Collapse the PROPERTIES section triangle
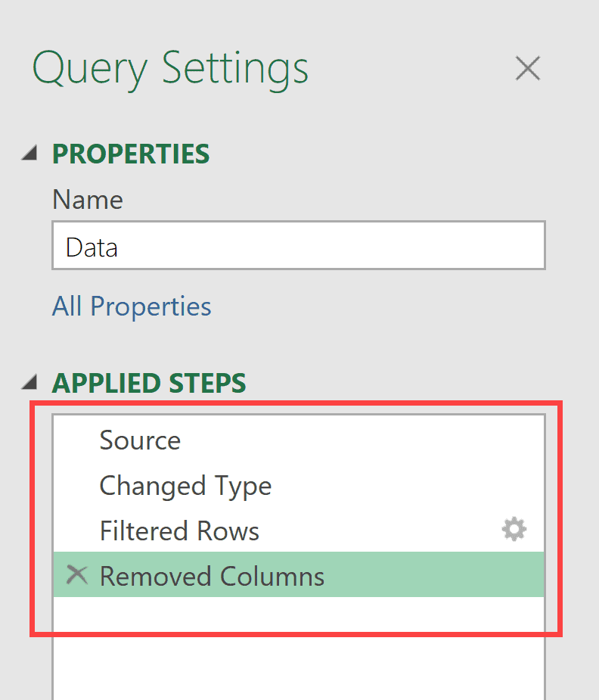 [29, 153]
